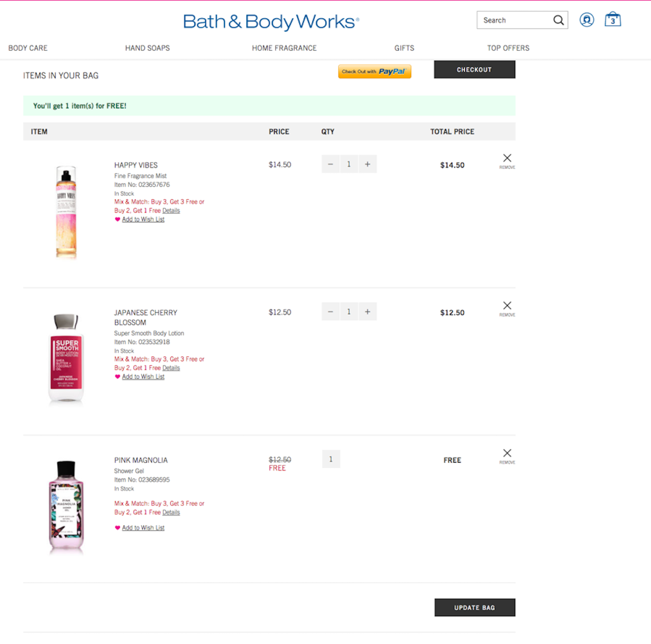Open the Body Care menu
Image resolution: width=651 pixels, height=644 pixels.
point(28,48)
